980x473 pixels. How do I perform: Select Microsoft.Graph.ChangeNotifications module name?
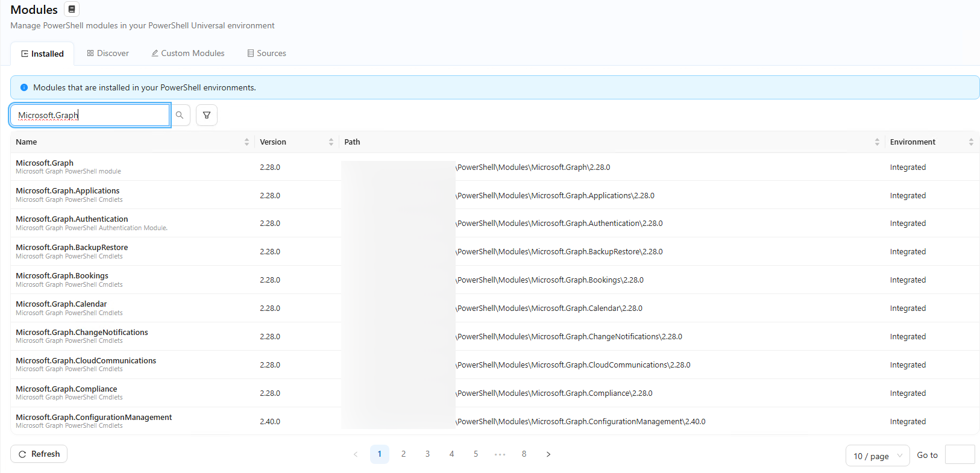82,333
